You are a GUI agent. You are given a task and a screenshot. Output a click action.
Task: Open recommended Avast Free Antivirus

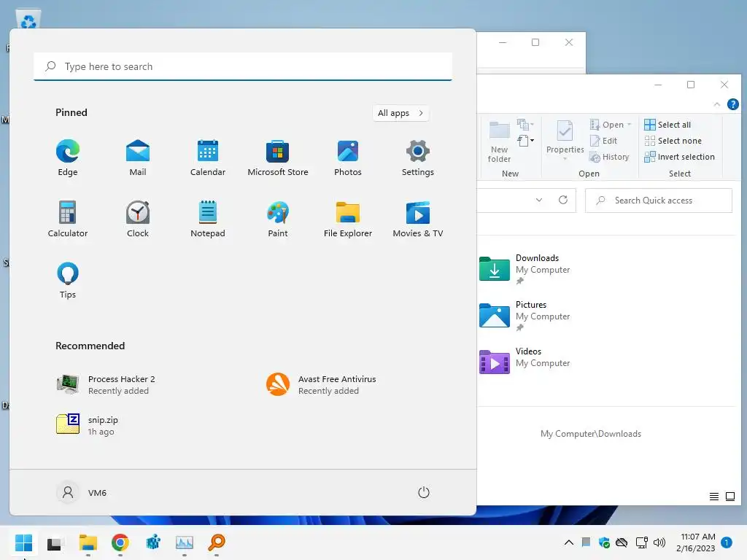321,385
